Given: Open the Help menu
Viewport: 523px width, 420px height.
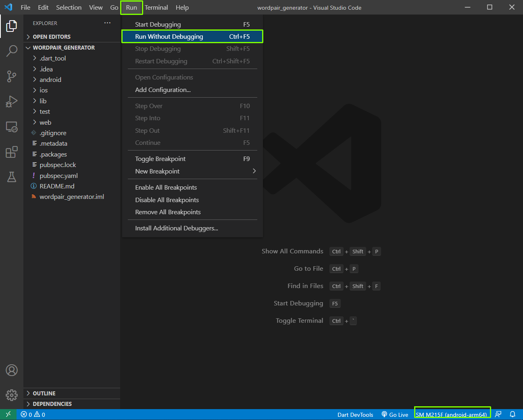Looking at the screenshot, I should (182, 7).
